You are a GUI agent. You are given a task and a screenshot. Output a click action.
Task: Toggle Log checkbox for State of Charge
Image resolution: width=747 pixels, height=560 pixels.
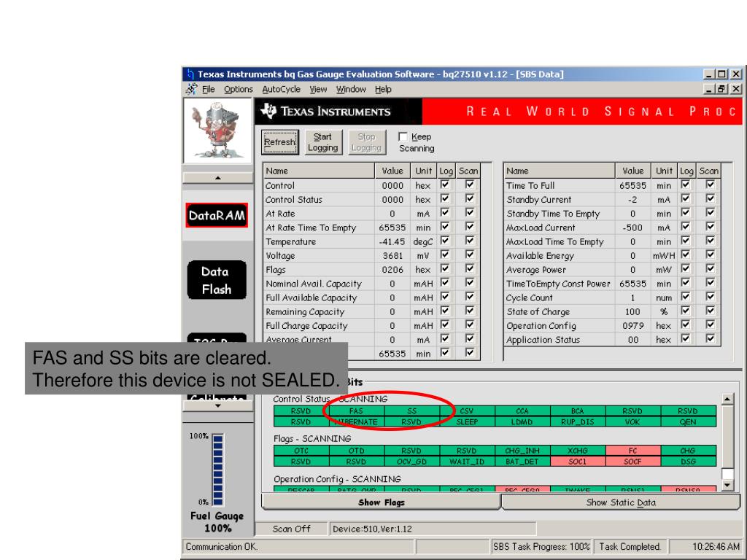click(x=686, y=311)
